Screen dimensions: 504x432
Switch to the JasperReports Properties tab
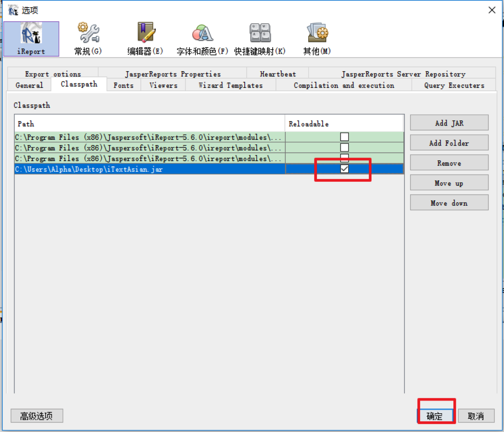[x=173, y=73]
